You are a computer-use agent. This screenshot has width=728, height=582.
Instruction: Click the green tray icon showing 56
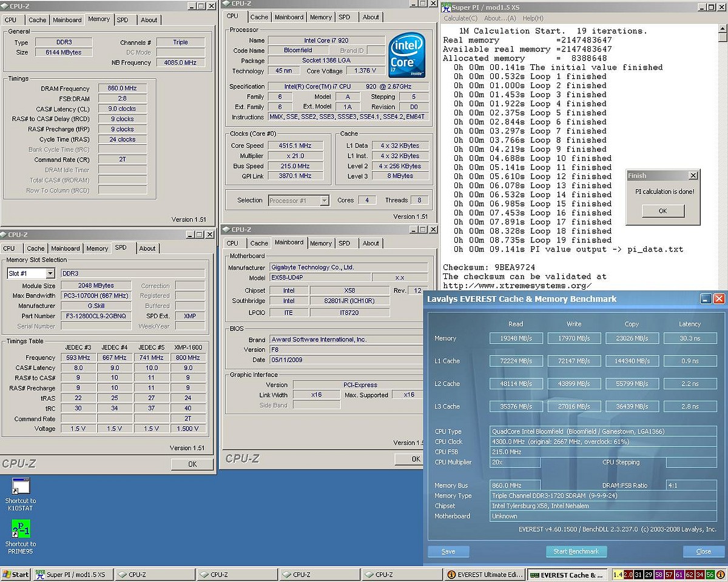coord(711,574)
